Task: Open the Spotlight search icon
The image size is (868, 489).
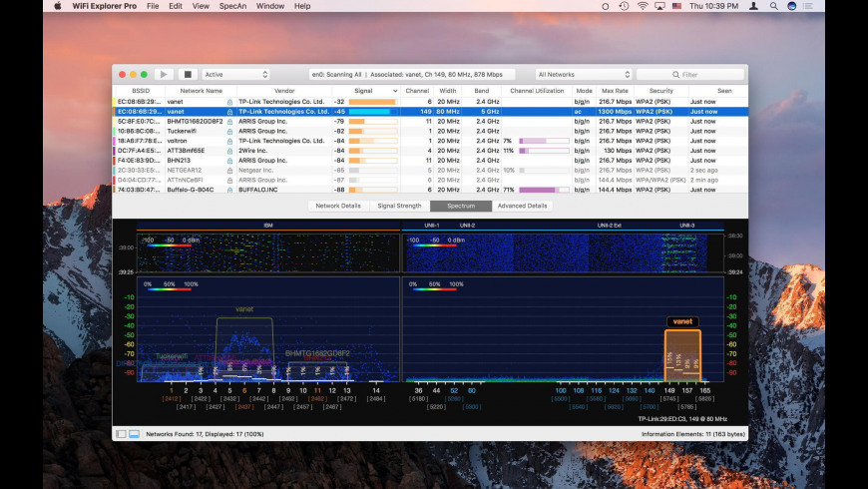Action: point(774,6)
